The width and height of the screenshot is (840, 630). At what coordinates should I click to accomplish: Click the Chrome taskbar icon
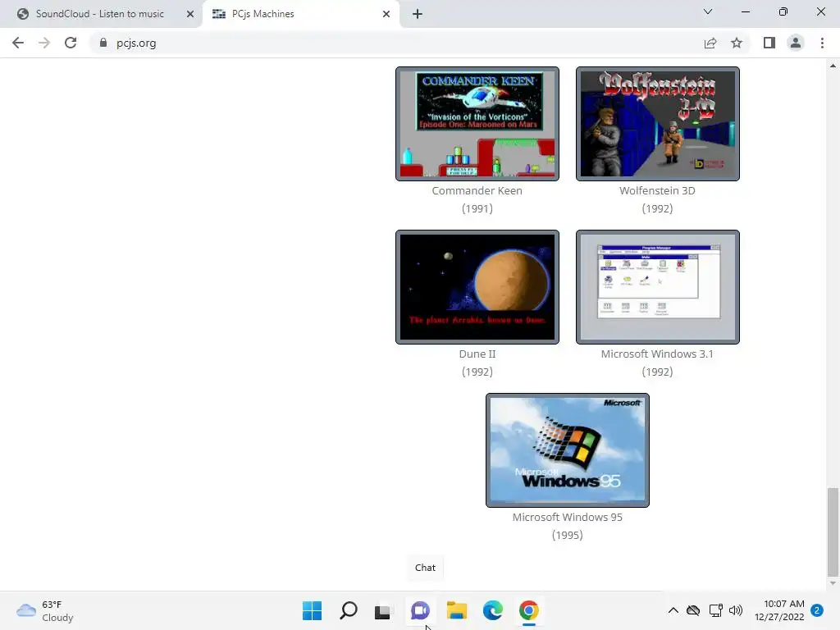pos(529,610)
